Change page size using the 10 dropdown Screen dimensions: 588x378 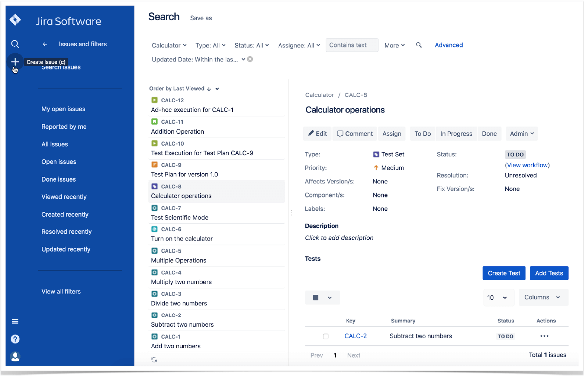(x=498, y=297)
